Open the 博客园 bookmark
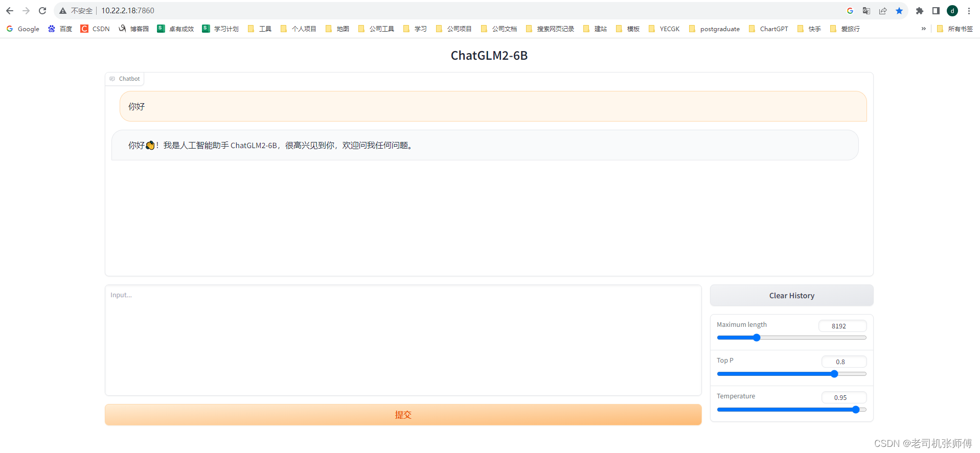The image size is (980, 453). click(134, 29)
